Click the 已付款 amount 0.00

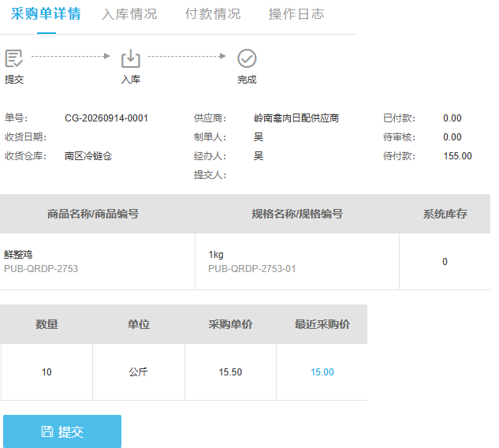pos(452,118)
